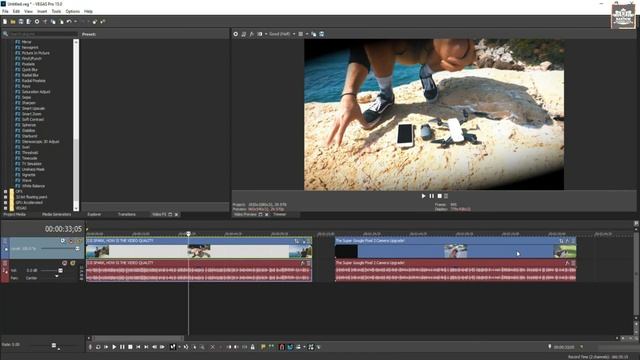Open Event FX on the first video clip
Viewport: 640px width, 360px height.
(304, 241)
